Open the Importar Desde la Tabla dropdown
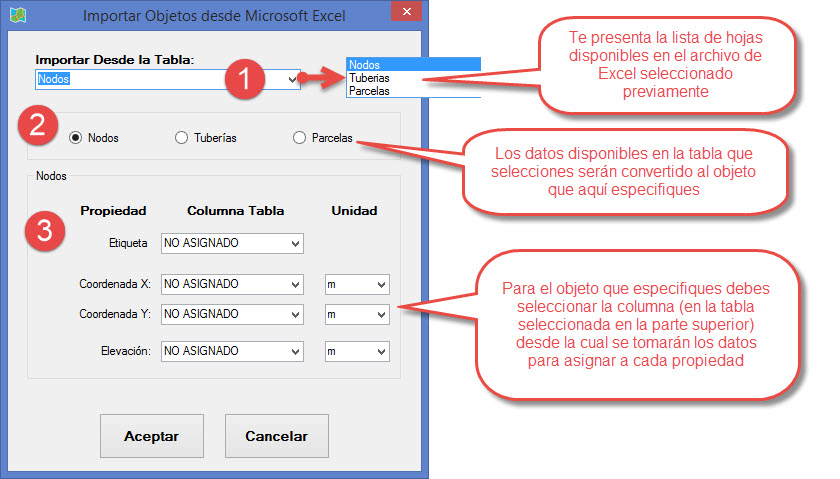 292,79
